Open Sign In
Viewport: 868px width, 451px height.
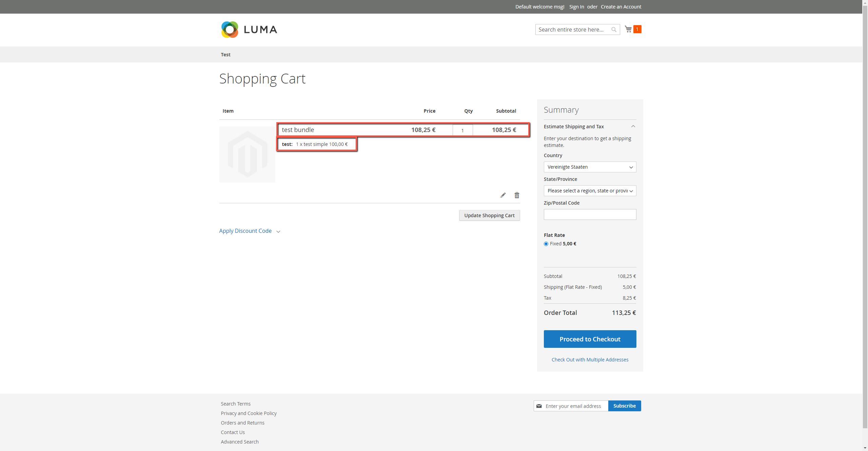click(x=576, y=7)
